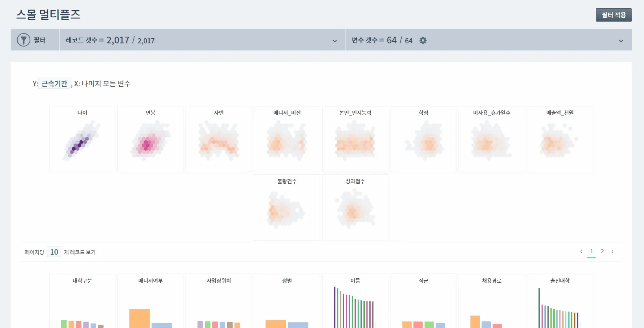Click the funnel filter icon

coord(24,40)
